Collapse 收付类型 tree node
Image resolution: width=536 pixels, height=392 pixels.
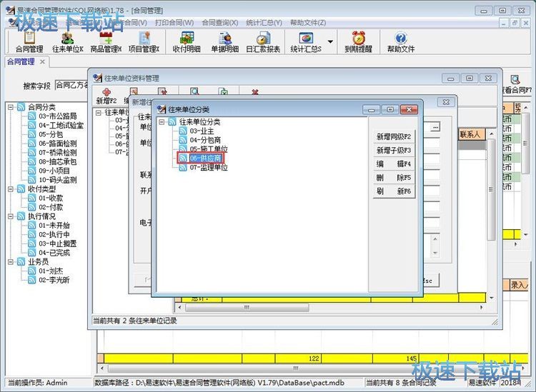tap(11, 189)
